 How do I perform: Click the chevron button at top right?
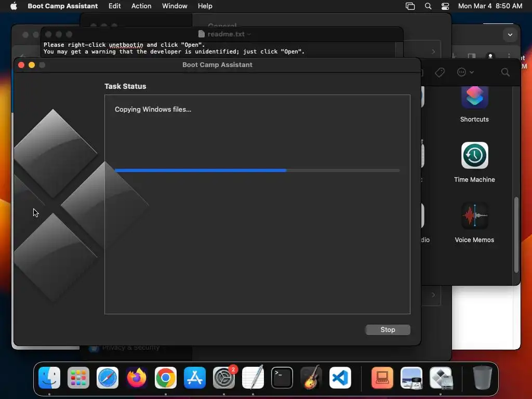coord(510,35)
